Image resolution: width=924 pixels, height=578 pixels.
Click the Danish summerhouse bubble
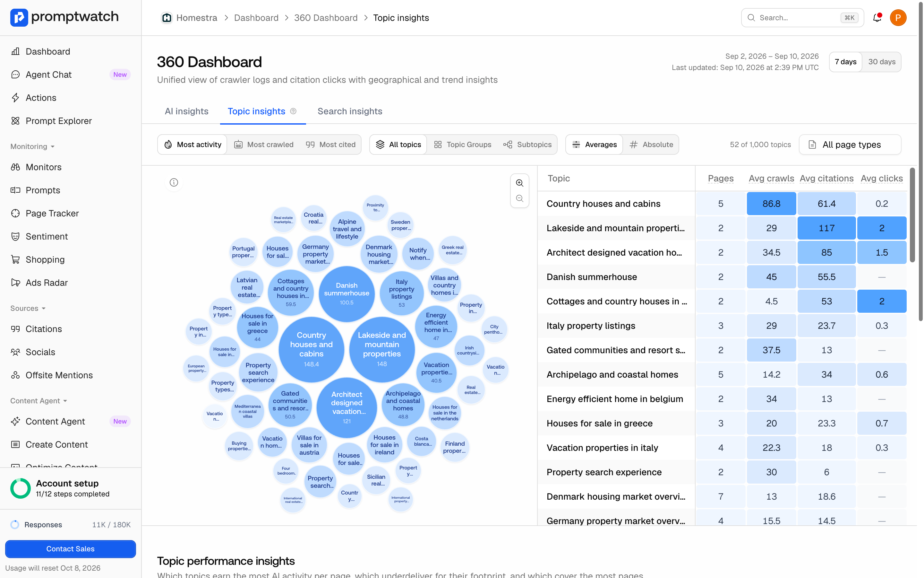click(347, 293)
